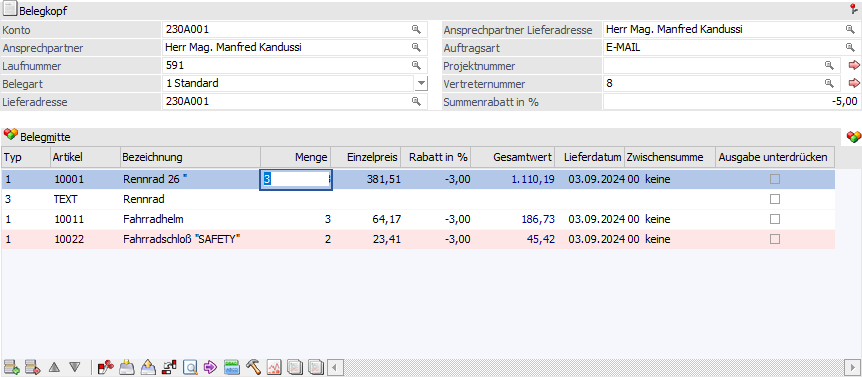Screen dimensions: 862x377
Task: Click the red pin icon in Belegkopf header
Action: click(854, 9)
